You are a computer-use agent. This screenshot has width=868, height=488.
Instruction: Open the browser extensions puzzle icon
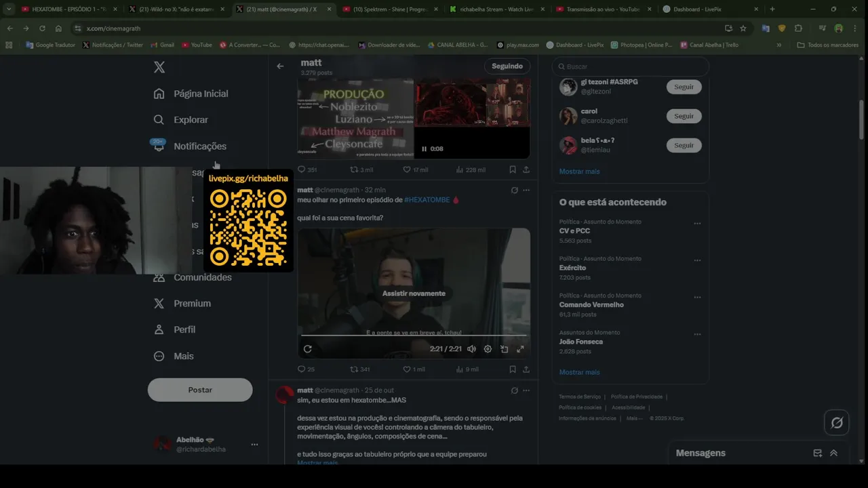pos(798,28)
